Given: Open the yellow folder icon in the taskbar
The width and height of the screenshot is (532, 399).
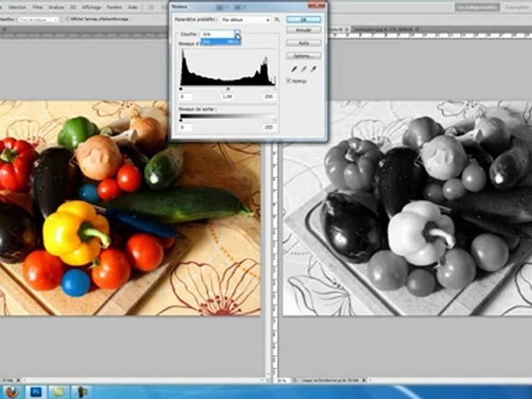Looking at the screenshot, I should [59, 392].
